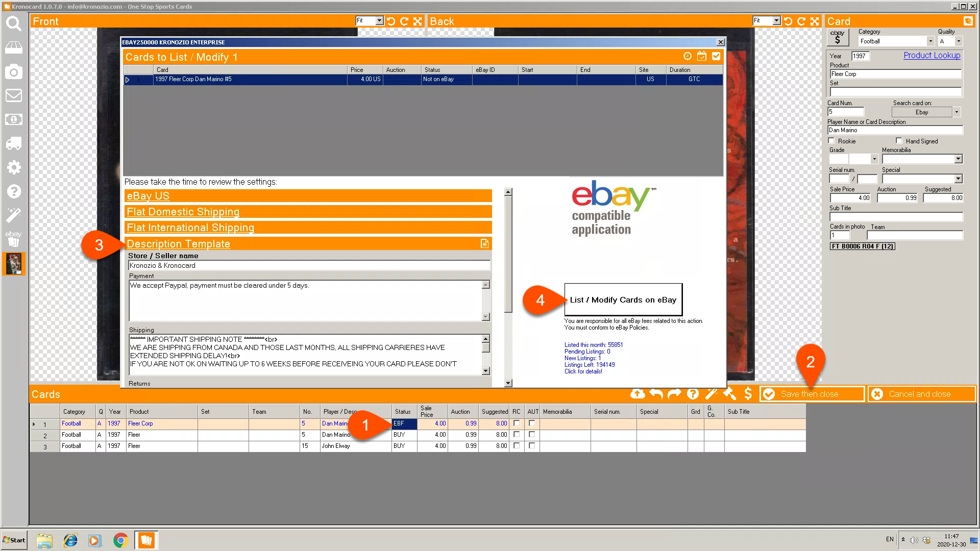
Task: Rotate Back image clockwise
Action: tap(801, 21)
